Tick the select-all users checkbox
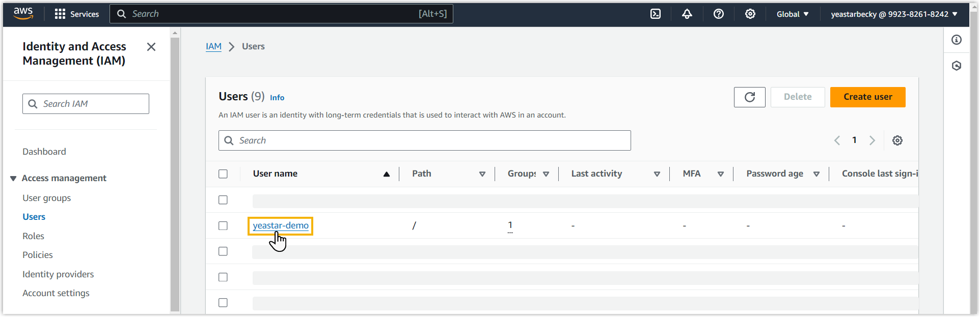Screen dimensions: 980x317 (x=223, y=174)
